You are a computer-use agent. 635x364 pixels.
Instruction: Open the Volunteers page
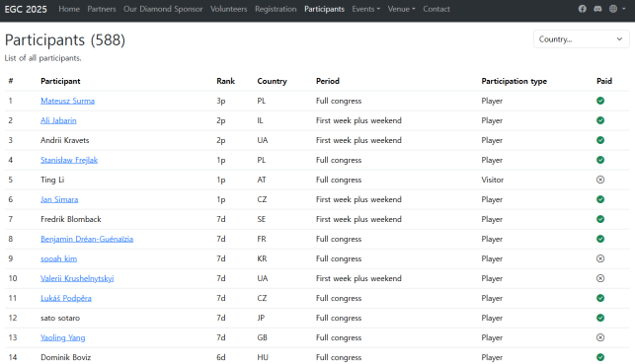pyautogui.click(x=228, y=9)
